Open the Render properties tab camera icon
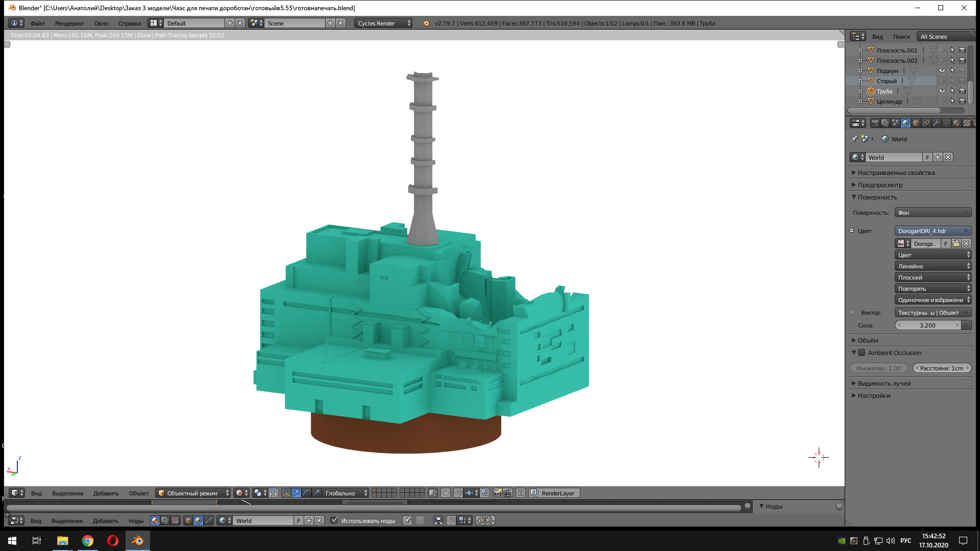 [x=875, y=123]
